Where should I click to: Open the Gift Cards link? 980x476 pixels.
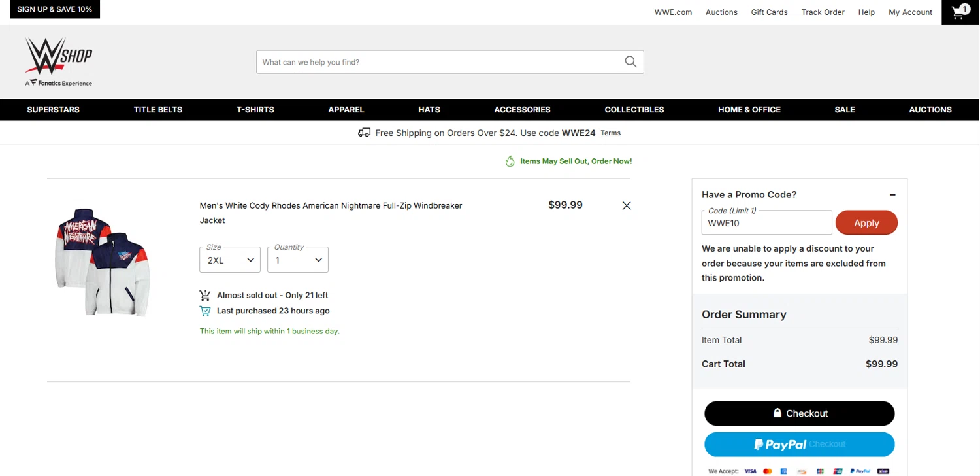tap(769, 12)
